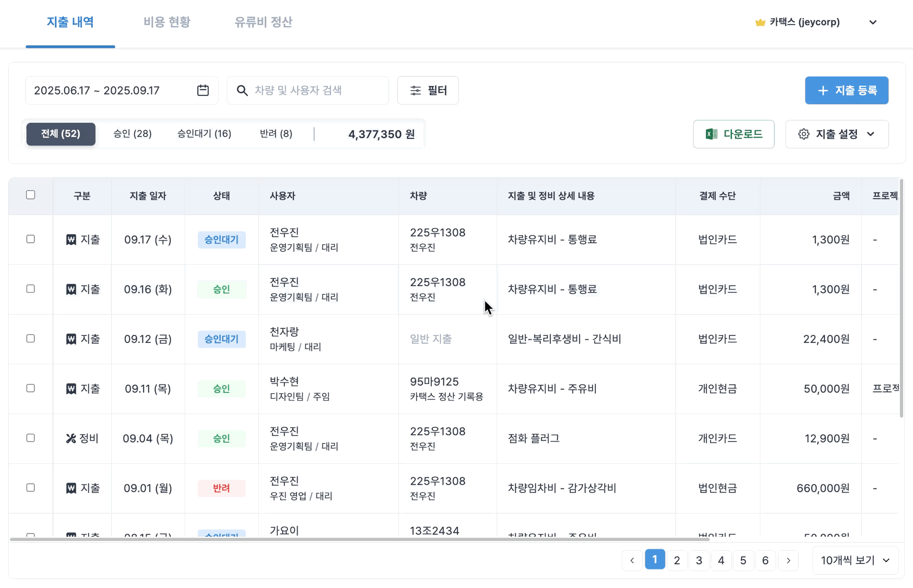Screen dimensions: 913x588
Task: Check the 09.01 (월) 반려 row checkbox
Action: (31, 488)
